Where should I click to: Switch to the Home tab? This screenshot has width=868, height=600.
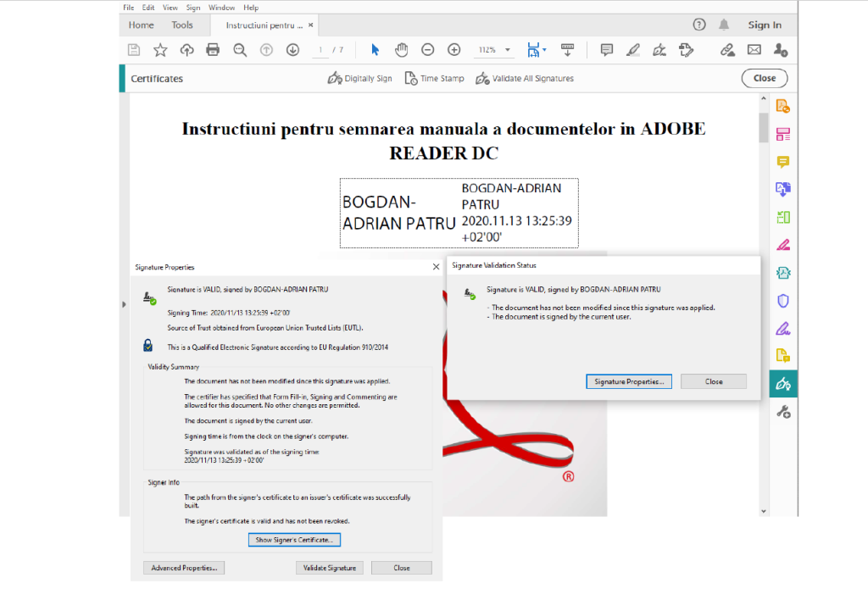tap(141, 25)
